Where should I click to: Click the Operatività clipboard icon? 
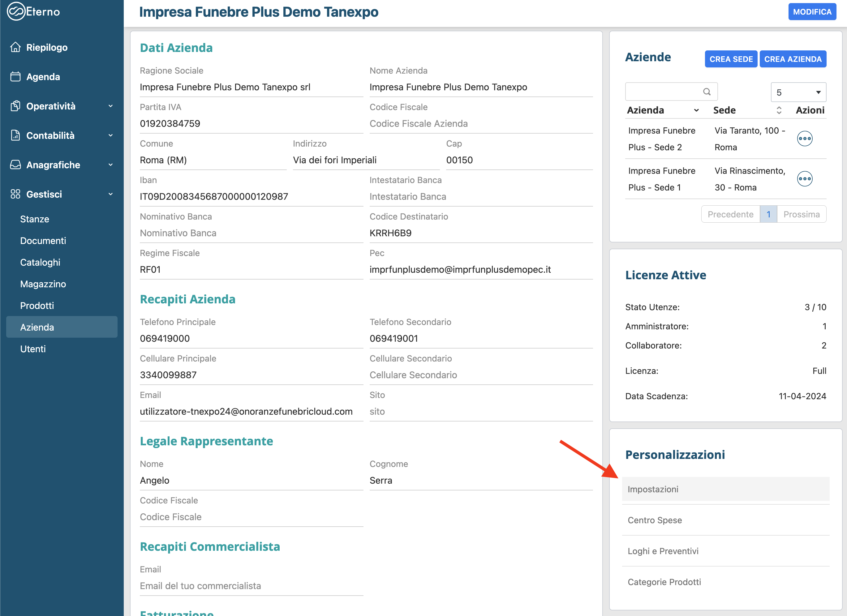click(x=15, y=106)
